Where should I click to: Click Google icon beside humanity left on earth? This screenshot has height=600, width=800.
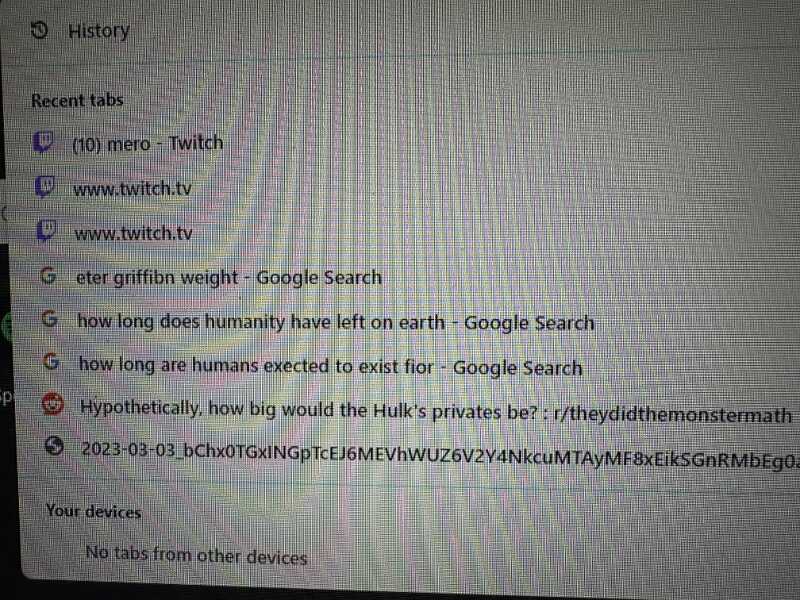click(x=49, y=319)
